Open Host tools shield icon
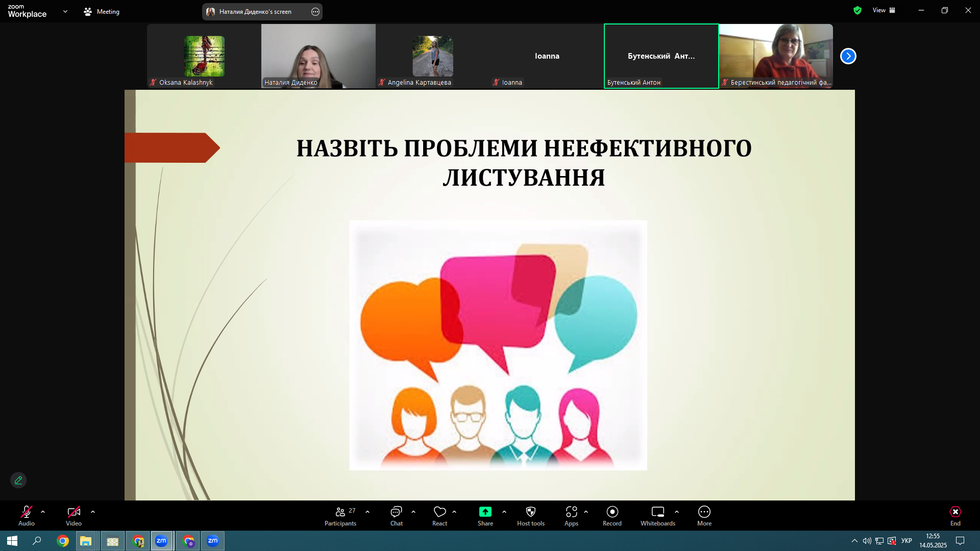 point(530,512)
